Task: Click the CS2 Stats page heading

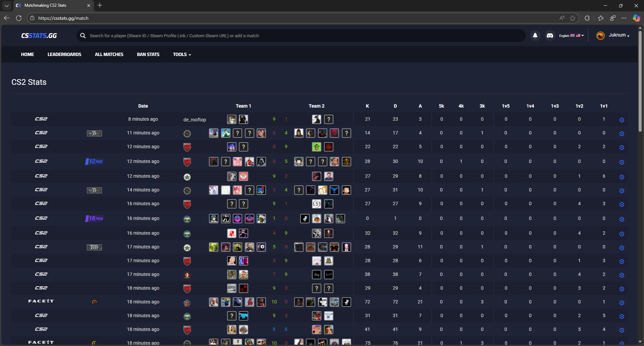Action: tap(29, 82)
